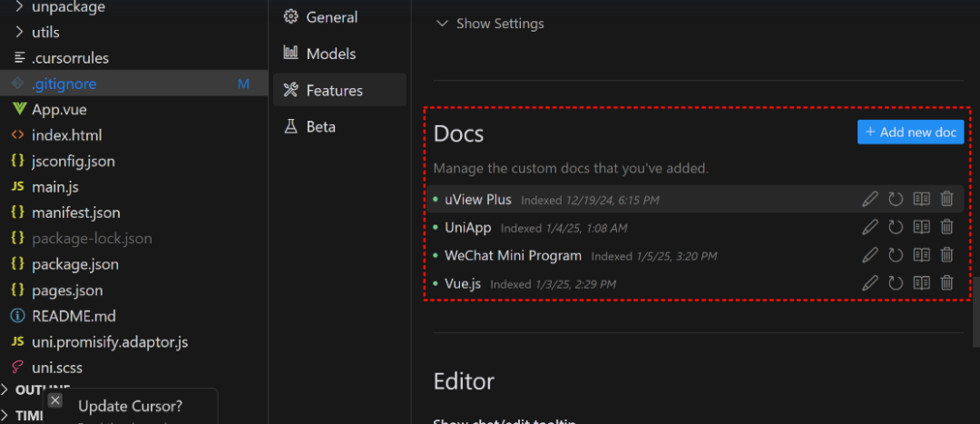Click the Add new doc button
980x424 pixels.
(x=910, y=133)
